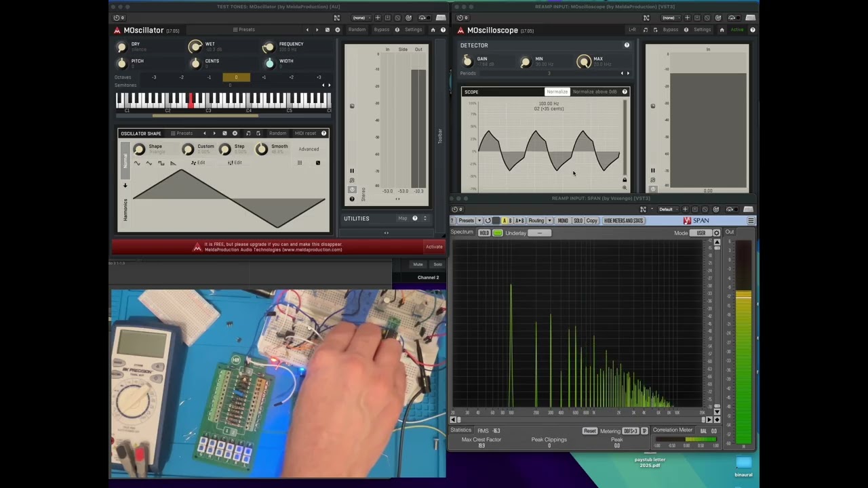Switch to Normal tab in Oscillator Shape
Image resolution: width=868 pixels, height=488 pixels.
point(125,160)
